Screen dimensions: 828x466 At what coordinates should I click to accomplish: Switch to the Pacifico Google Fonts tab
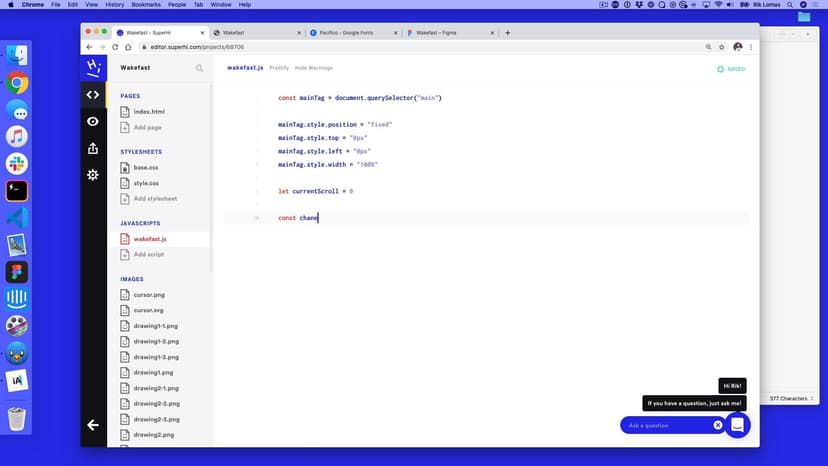click(x=350, y=33)
